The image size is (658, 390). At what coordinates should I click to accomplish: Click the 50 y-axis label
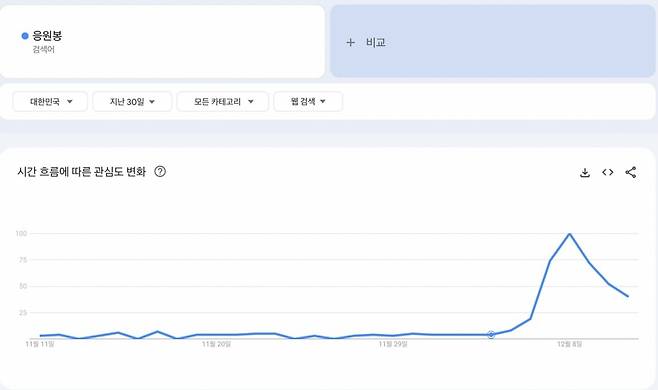23,286
